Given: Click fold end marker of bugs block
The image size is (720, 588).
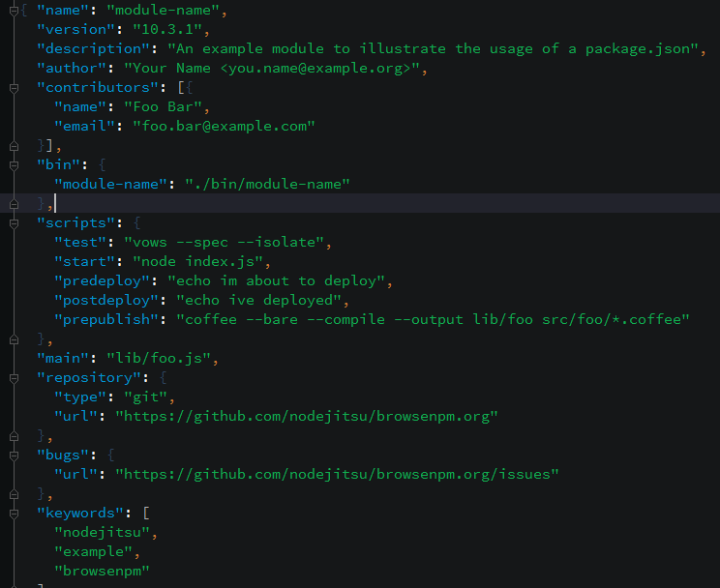Looking at the screenshot, I should (x=14, y=494).
